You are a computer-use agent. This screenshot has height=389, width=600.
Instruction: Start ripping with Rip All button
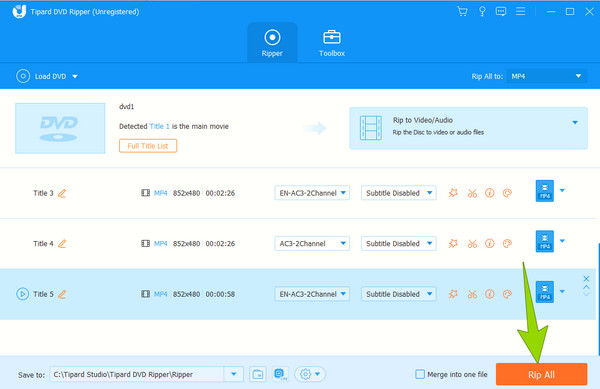pyautogui.click(x=541, y=374)
